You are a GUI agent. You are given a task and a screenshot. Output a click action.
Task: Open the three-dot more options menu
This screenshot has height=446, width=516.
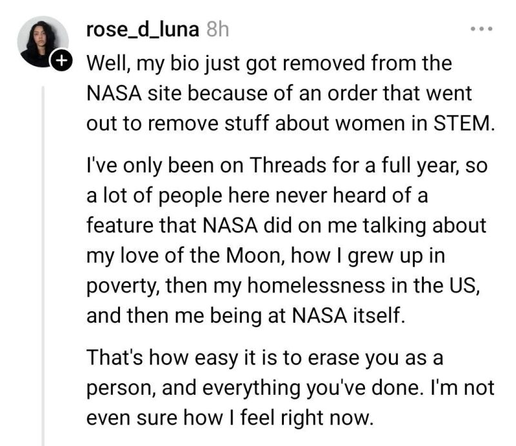[x=481, y=29]
